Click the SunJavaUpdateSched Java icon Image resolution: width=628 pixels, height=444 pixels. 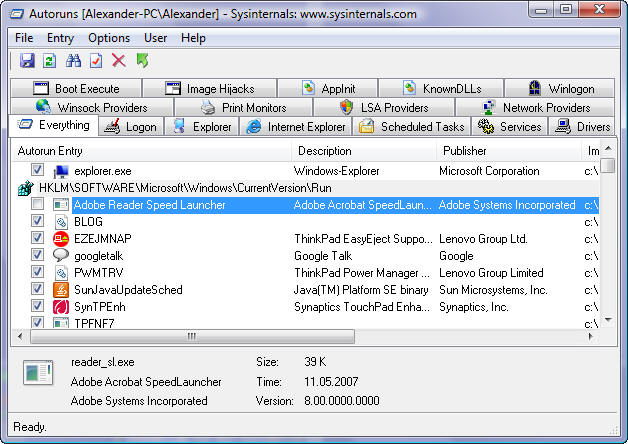61,290
